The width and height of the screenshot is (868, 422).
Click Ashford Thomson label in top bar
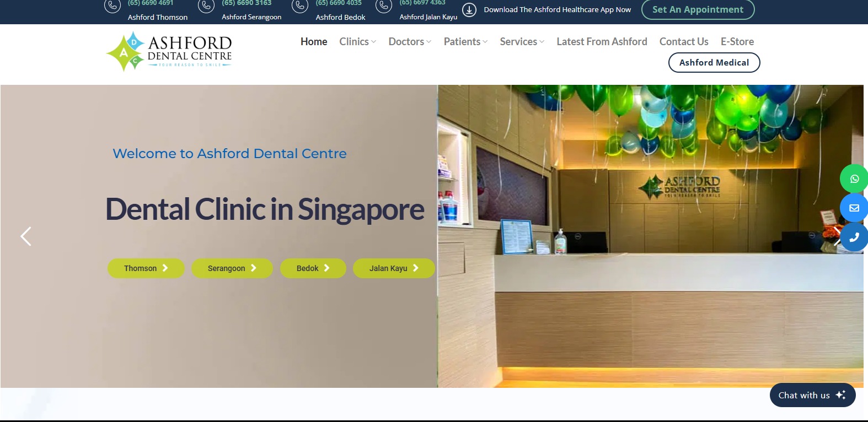coord(158,17)
